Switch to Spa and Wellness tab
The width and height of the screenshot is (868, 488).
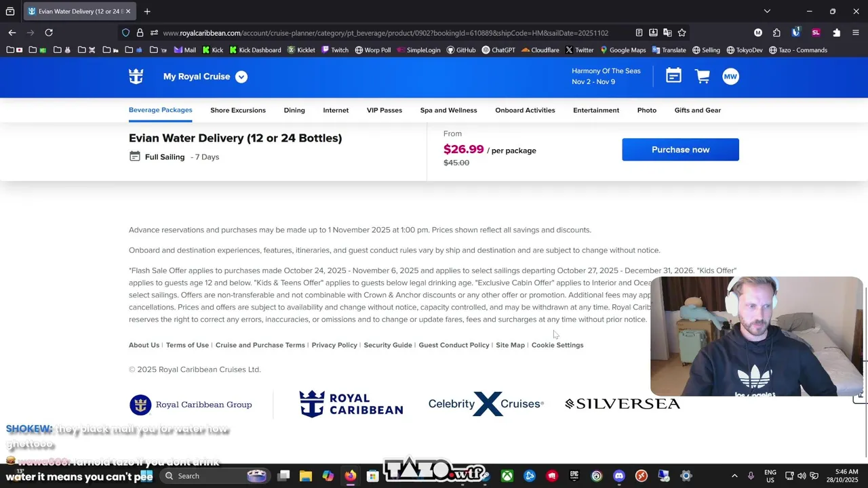click(448, 110)
